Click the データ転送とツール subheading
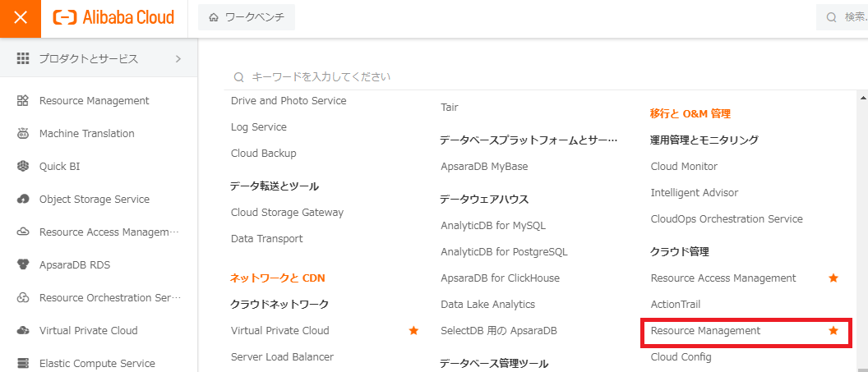The image size is (868, 372). tap(274, 186)
